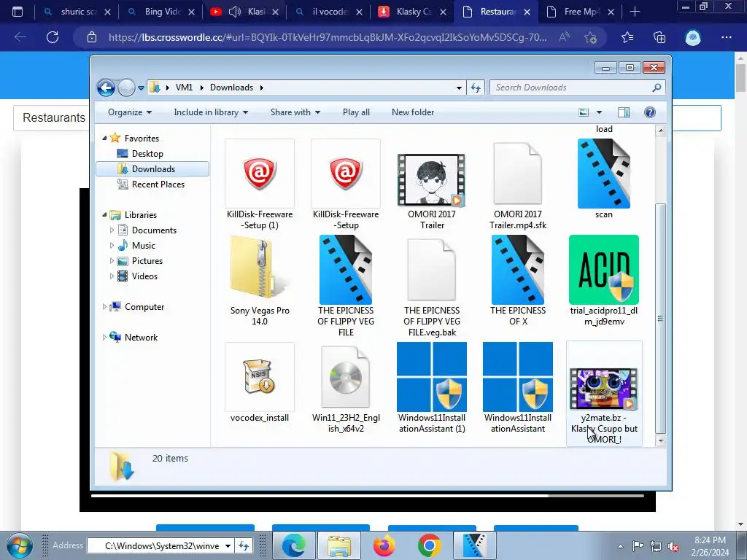Reload the browser page
The image size is (747, 560).
pos(53,37)
